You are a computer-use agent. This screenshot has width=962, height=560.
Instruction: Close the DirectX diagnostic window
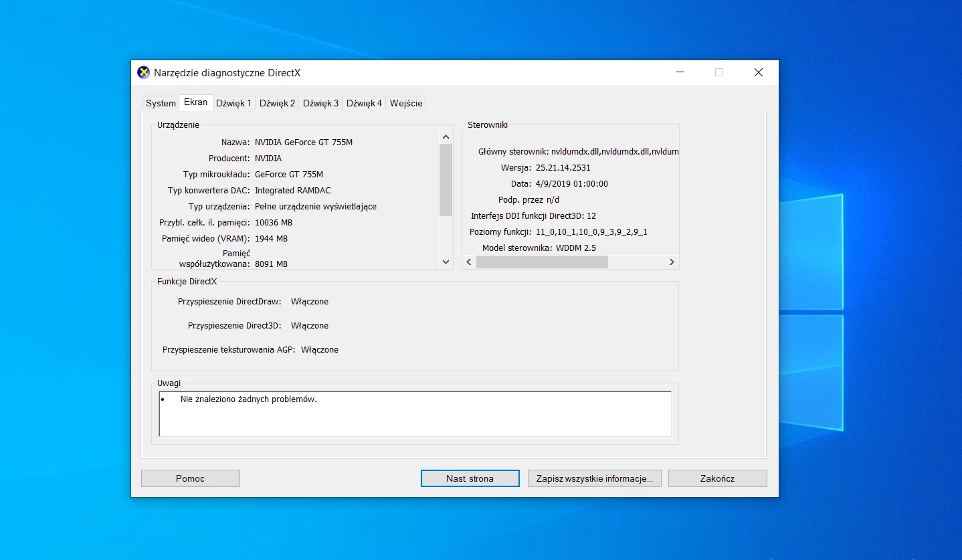coord(759,72)
